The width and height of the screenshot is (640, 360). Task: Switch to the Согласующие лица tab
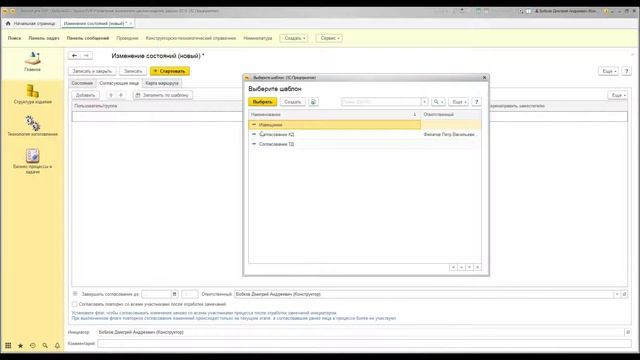[x=119, y=83]
